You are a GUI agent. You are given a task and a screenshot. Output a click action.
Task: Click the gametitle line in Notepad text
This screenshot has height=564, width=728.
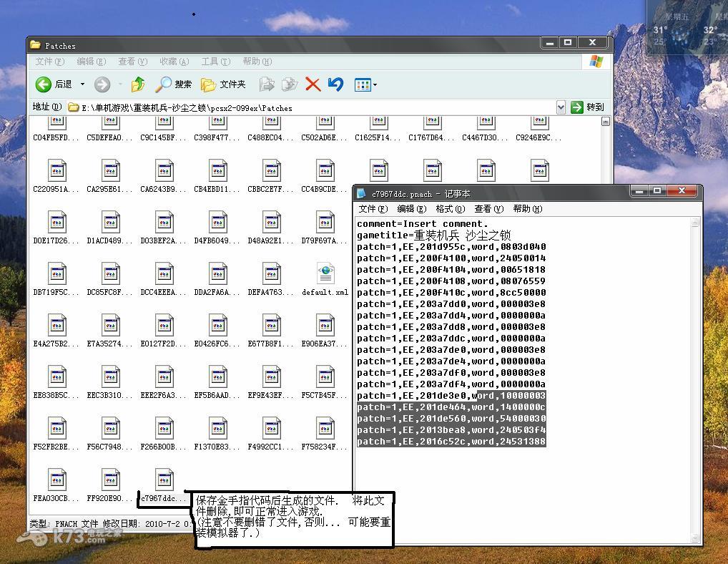pyautogui.click(x=433, y=235)
